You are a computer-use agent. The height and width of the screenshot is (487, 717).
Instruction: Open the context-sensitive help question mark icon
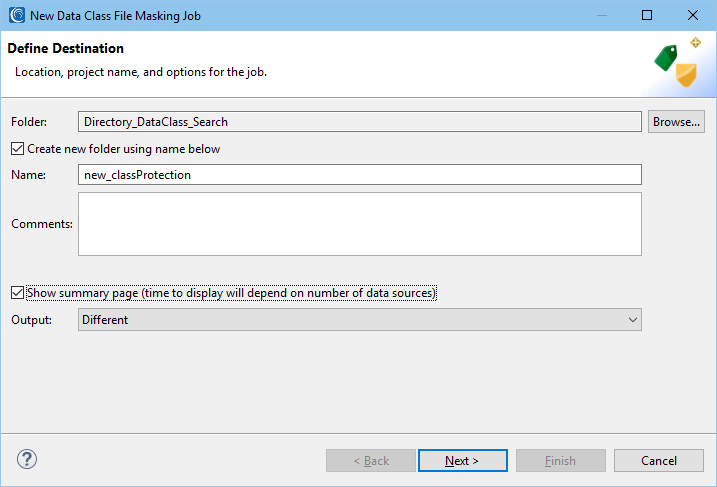click(27, 459)
